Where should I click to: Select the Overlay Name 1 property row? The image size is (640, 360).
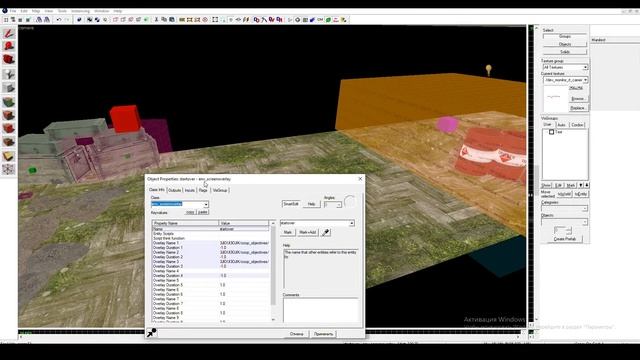tap(211, 243)
